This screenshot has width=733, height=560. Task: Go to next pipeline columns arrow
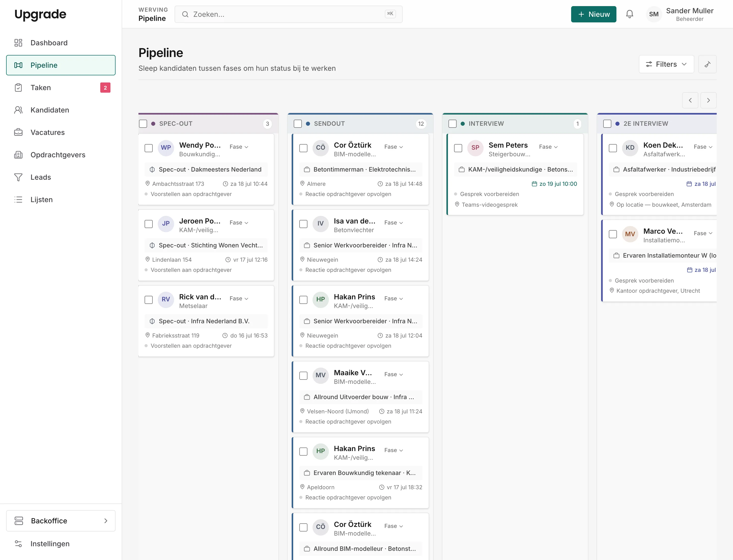coord(708,100)
